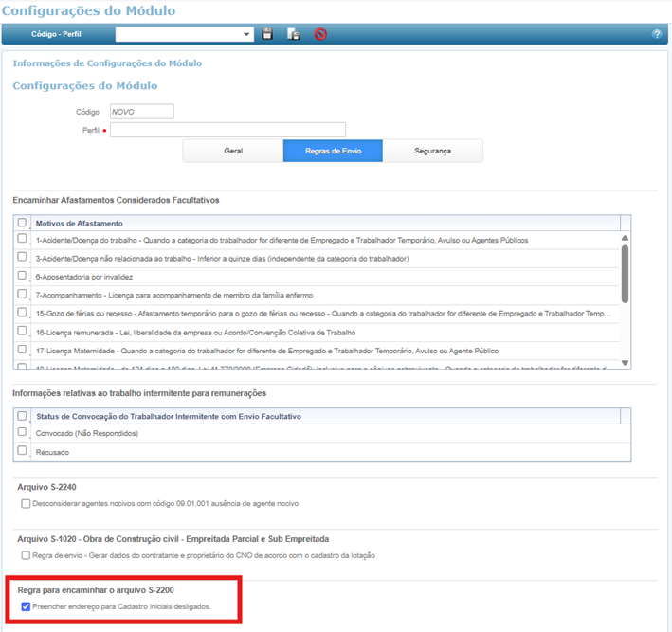
Task: Click the 7-Acompanhamento row text
Action: (174, 296)
